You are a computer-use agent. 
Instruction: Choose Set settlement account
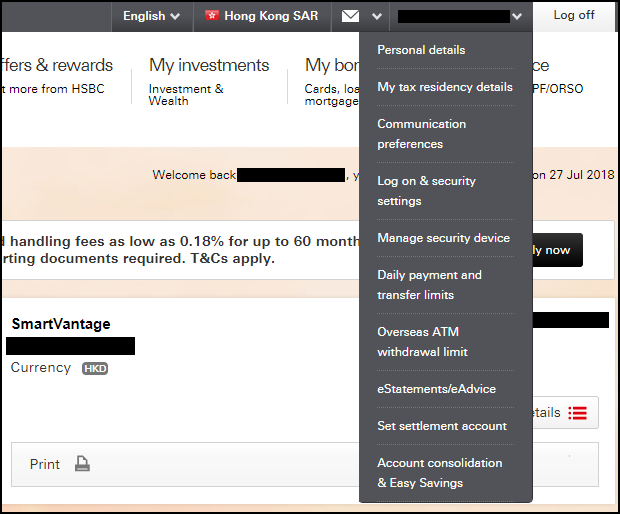[442, 426]
